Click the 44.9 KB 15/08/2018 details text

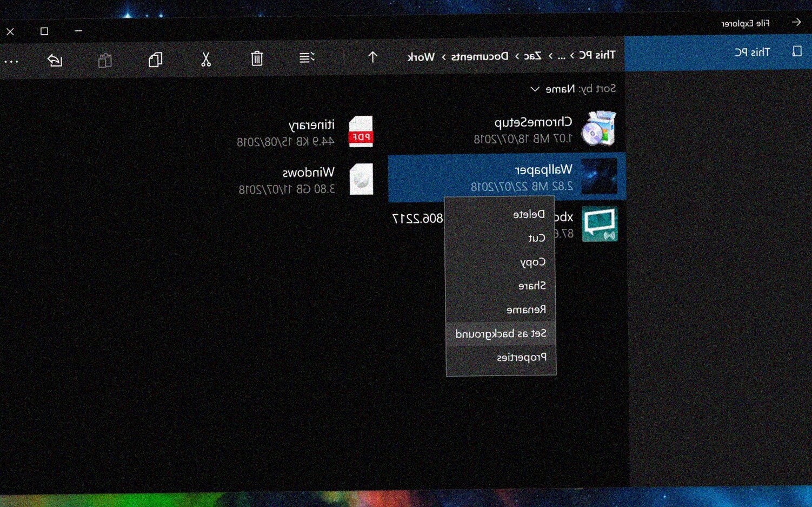coord(286,142)
